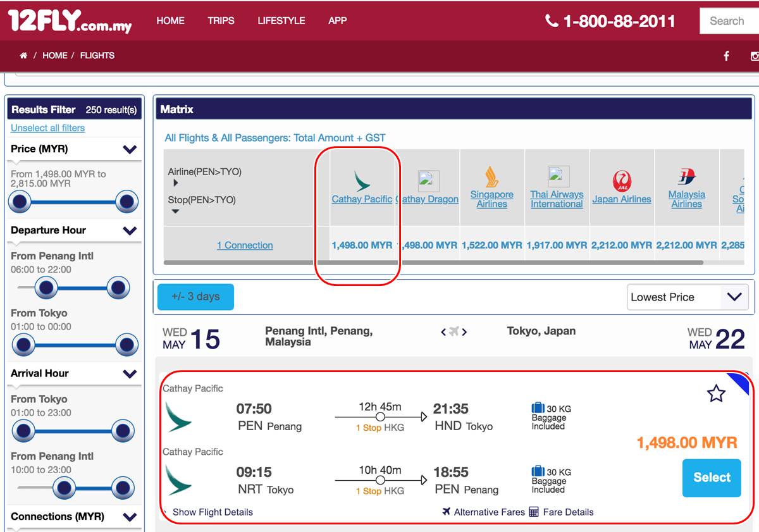759x532 pixels.
Task: Click Departure From Penang Intl left handle
Action: [x=46, y=288]
